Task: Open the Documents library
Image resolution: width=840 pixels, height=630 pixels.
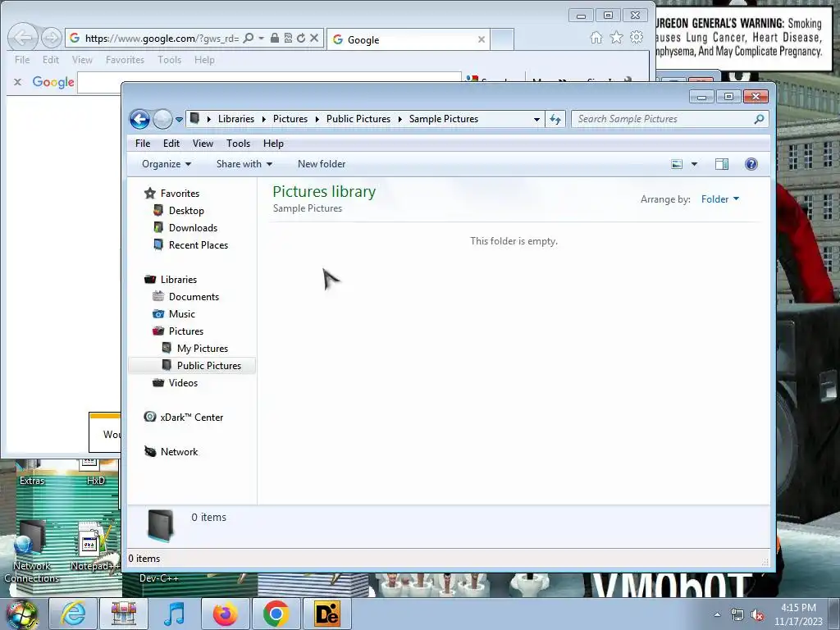Action: (194, 297)
